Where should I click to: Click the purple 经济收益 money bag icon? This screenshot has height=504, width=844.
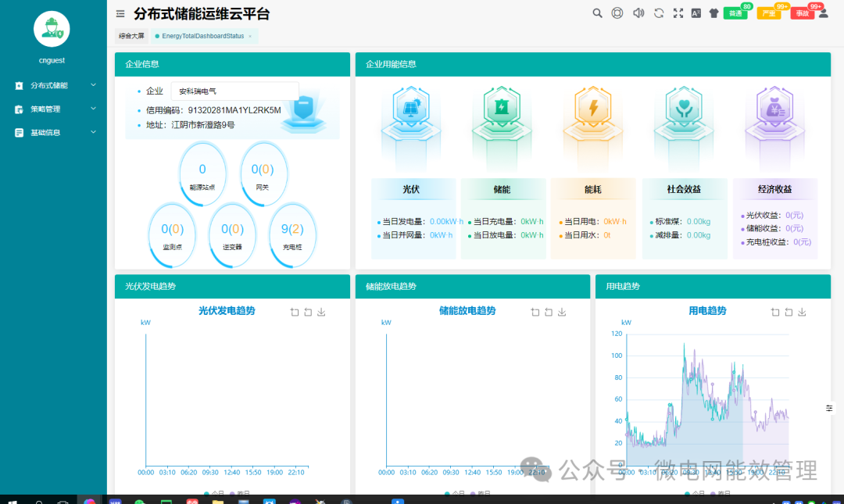[774, 108]
